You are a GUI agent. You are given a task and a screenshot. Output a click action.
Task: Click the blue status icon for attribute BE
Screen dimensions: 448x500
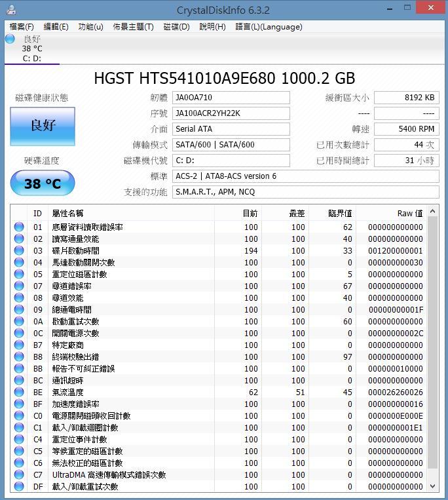(19, 392)
